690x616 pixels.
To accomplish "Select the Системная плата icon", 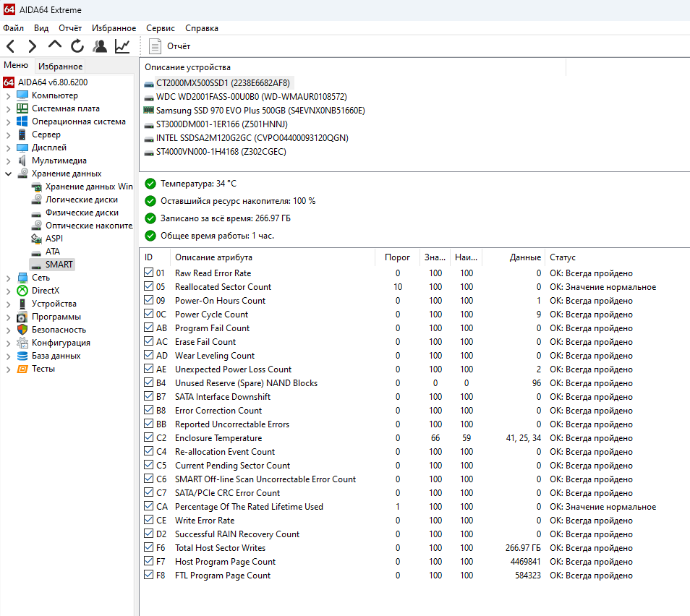I will point(22,108).
